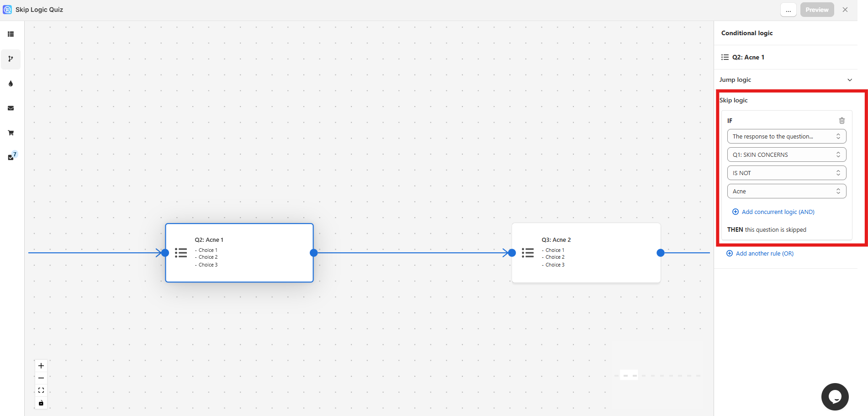The height and width of the screenshot is (416, 868).
Task: Click the Conditional logic panel title
Action: 747,33
